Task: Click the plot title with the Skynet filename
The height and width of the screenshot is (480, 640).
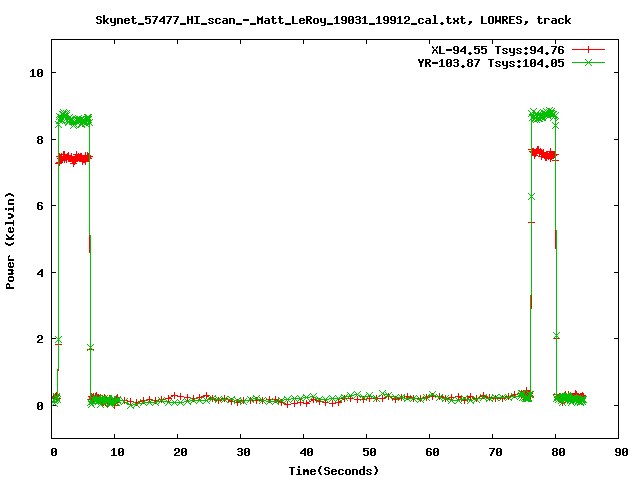Action: 333,20
